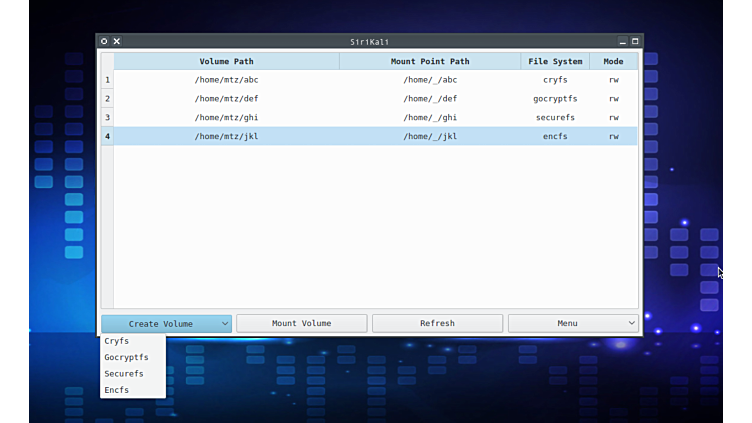The width and height of the screenshot is (752, 423).
Task: Click the window menu icon in title bar
Action: 104,41
